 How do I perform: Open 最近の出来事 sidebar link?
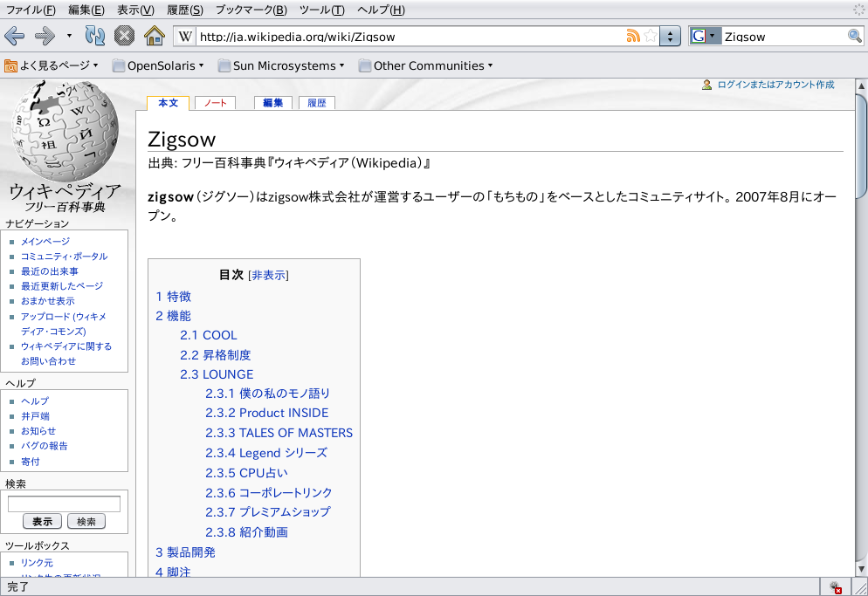point(50,271)
